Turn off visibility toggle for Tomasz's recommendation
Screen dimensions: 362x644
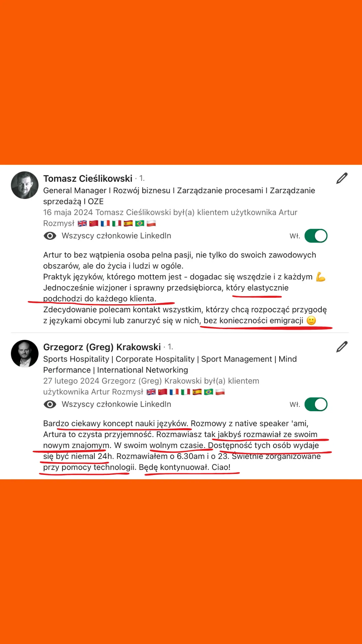pyautogui.click(x=316, y=236)
